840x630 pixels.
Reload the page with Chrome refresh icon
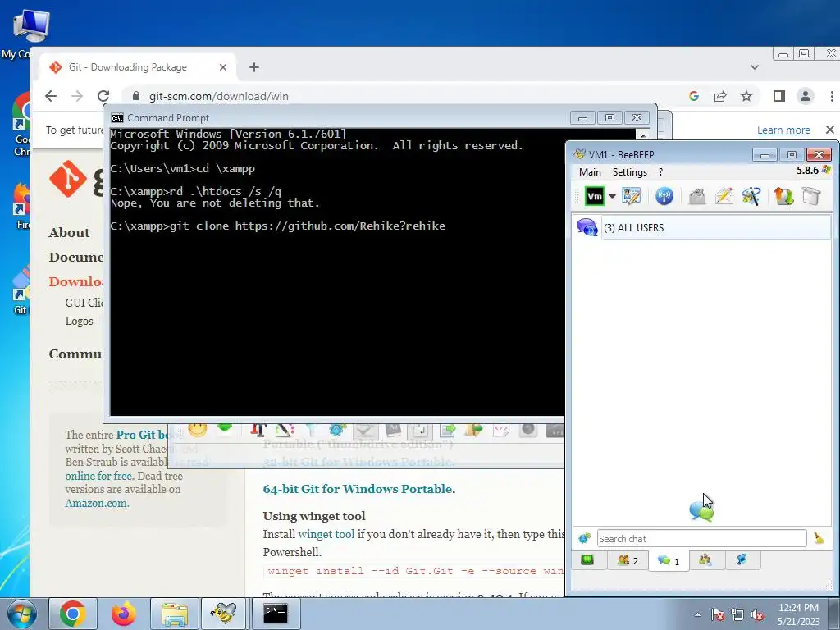(103, 96)
